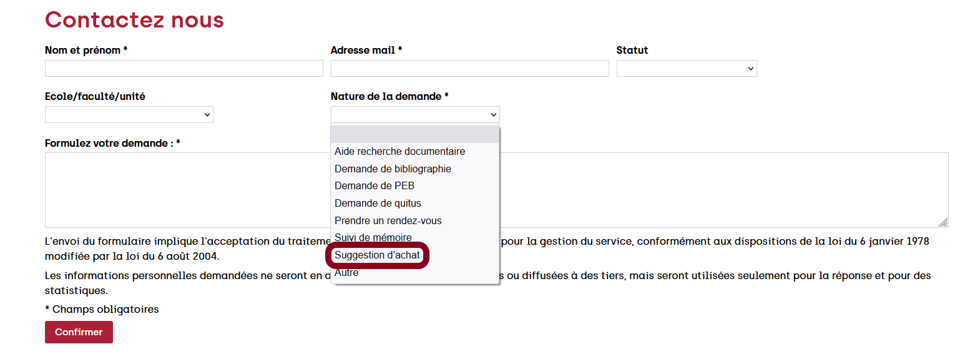The image size is (980, 364).
Task: Select the blank option at top of list
Action: 414,134
